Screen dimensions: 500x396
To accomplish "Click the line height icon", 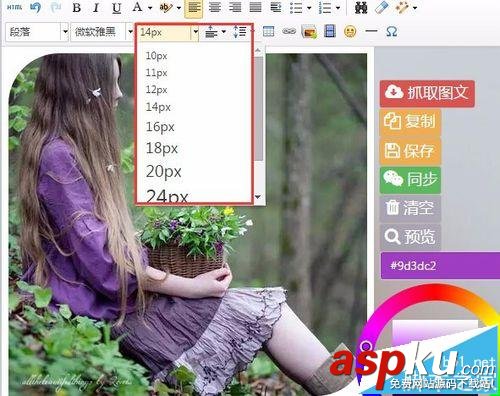I will tap(240, 32).
